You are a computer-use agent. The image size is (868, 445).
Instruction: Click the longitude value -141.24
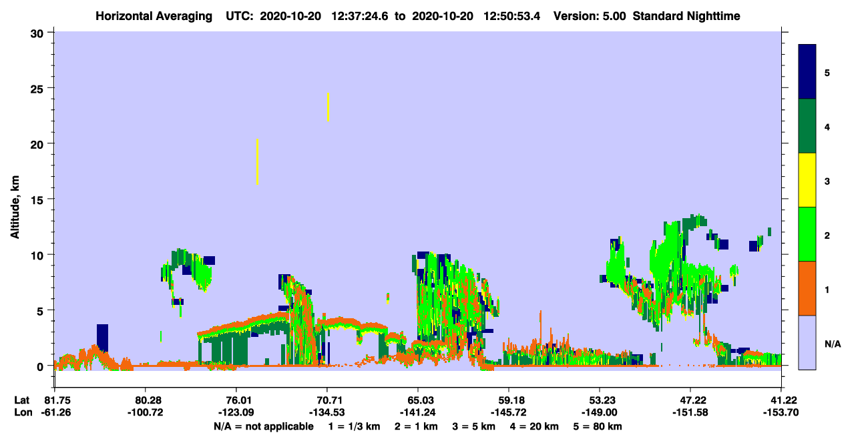click(417, 412)
